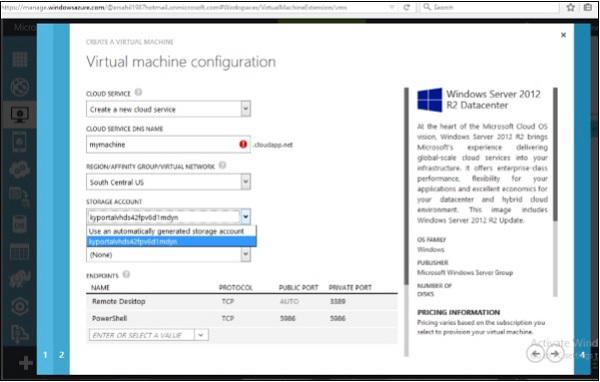Open the table-grid icon in sidebar
600x382 pixels.
20,251
